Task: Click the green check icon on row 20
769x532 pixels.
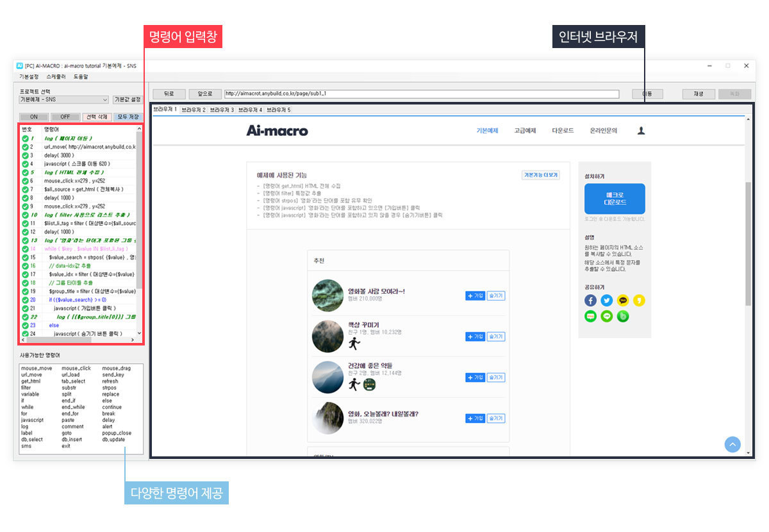Action: [26, 300]
